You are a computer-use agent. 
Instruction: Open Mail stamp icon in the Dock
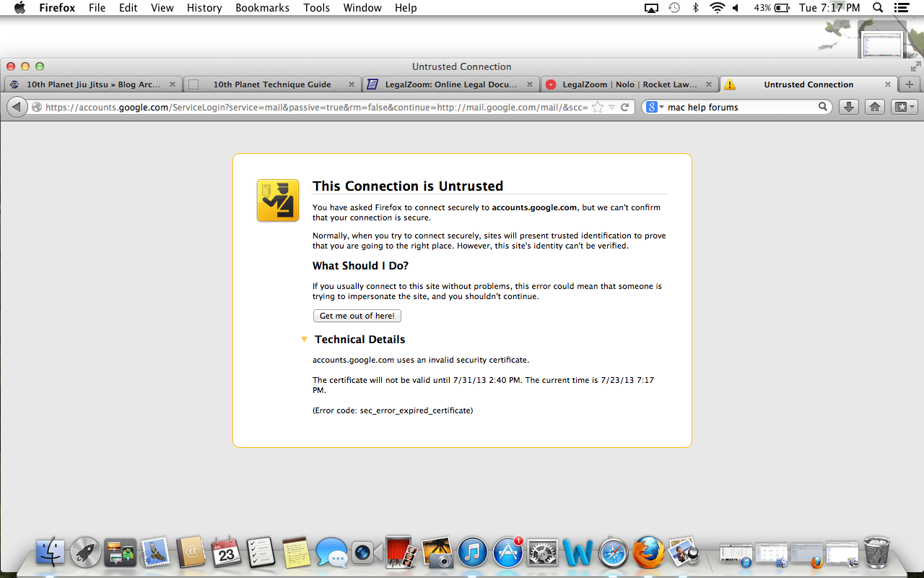pos(155,553)
